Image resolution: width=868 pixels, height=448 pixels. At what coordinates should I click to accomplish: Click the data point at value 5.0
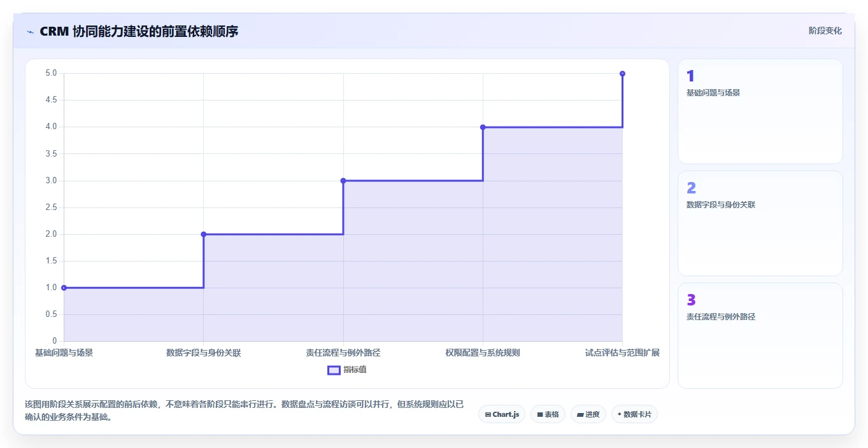click(622, 74)
